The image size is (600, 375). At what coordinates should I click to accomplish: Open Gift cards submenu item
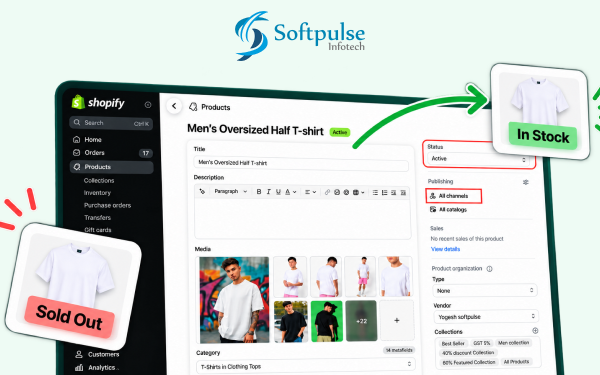98,230
